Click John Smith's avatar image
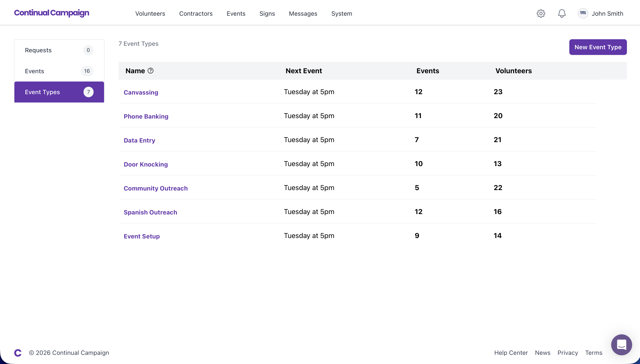The height and width of the screenshot is (364, 640). pos(583,13)
